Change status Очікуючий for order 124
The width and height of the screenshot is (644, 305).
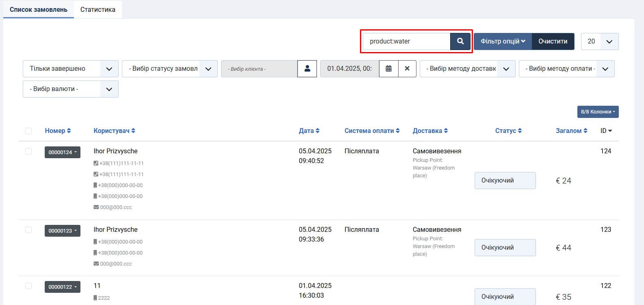505,181
